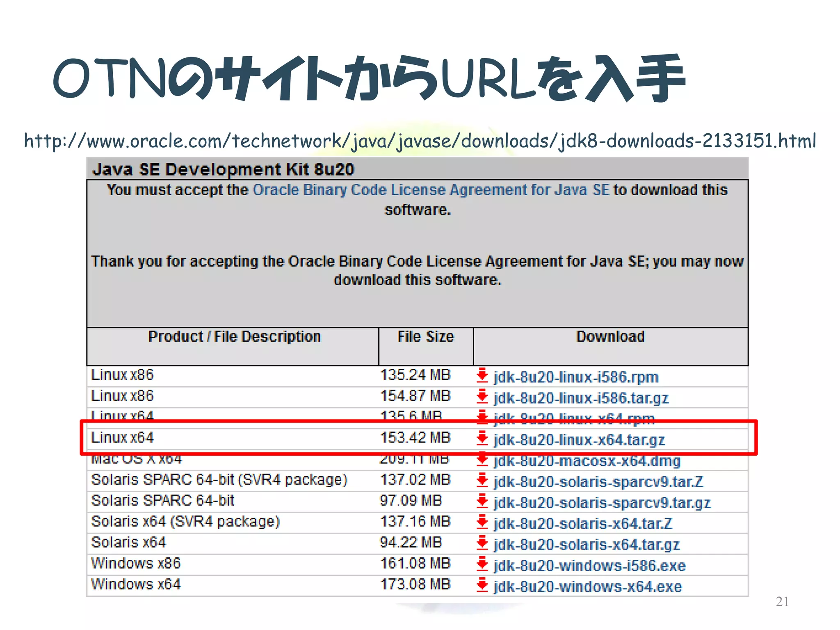840x630 pixels.
Task: Click download icon for jdk-8u20-solaris-sparcv9.tar.gz
Action: 482,501
